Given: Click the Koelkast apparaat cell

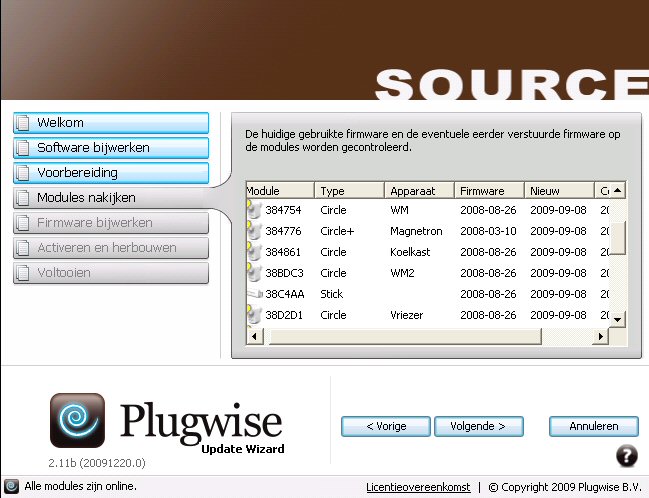Looking at the screenshot, I should (410, 252).
